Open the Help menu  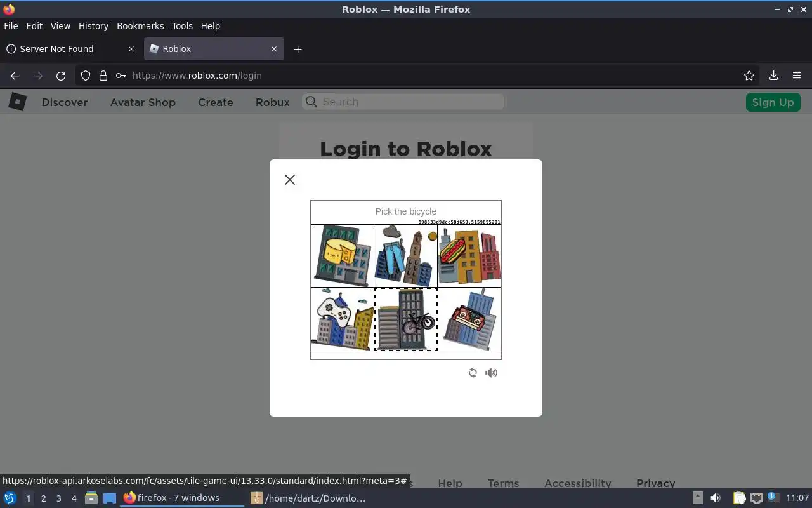point(210,26)
